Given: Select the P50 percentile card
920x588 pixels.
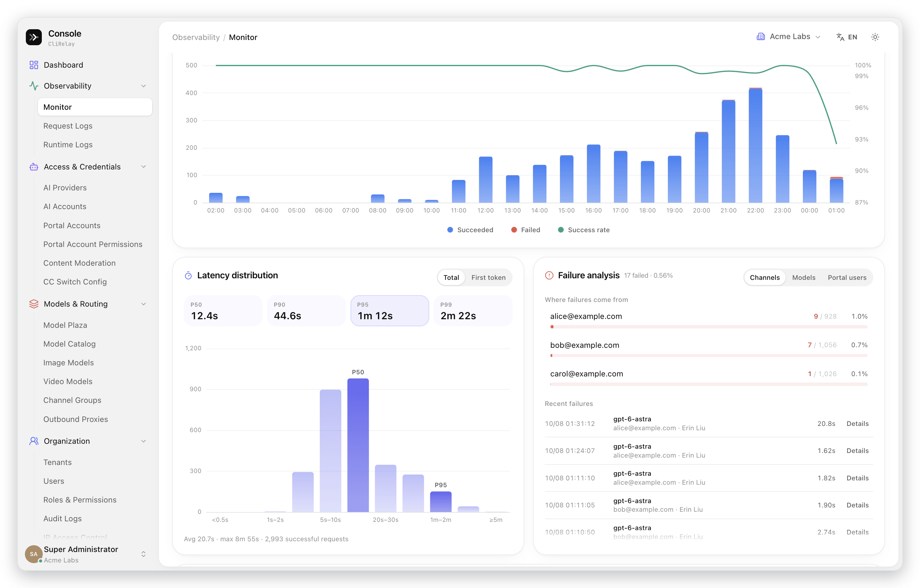Looking at the screenshot, I should pos(223,311).
